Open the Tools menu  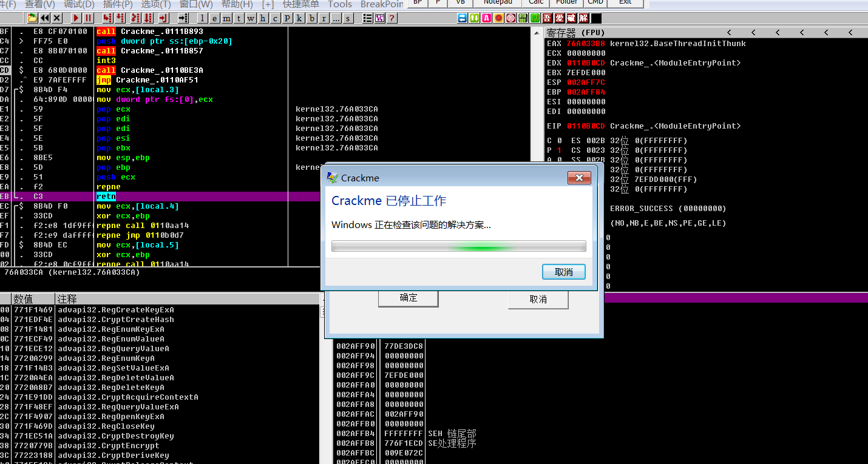[340, 4]
